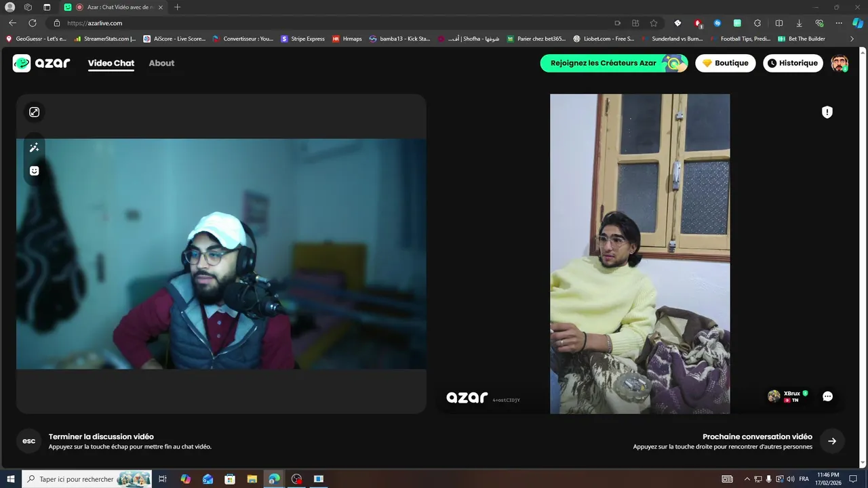The height and width of the screenshot is (488, 868).
Task: Open Microsoft Store from the taskbar
Action: click(x=230, y=479)
